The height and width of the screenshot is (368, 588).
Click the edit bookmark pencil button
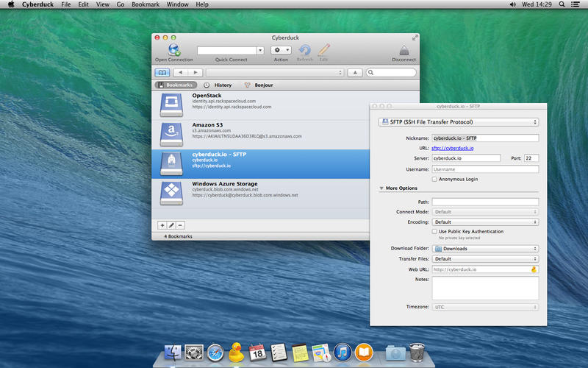[171, 224]
